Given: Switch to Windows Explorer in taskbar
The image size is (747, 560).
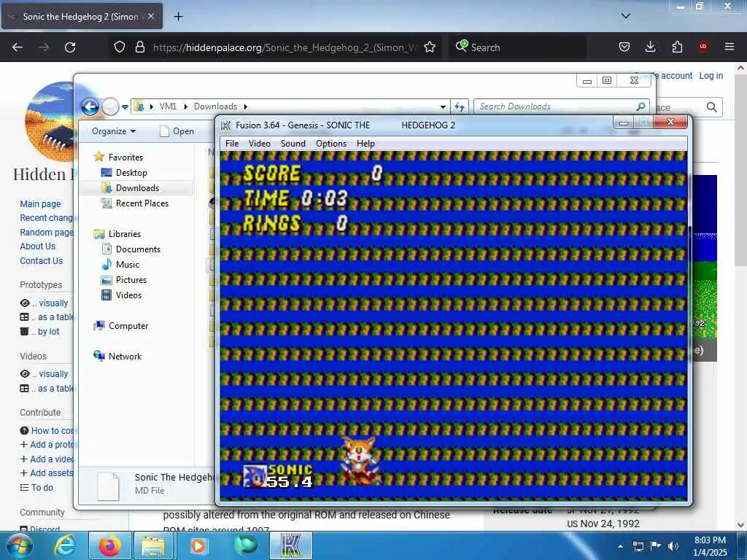Looking at the screenshot, I should (154, 545).
